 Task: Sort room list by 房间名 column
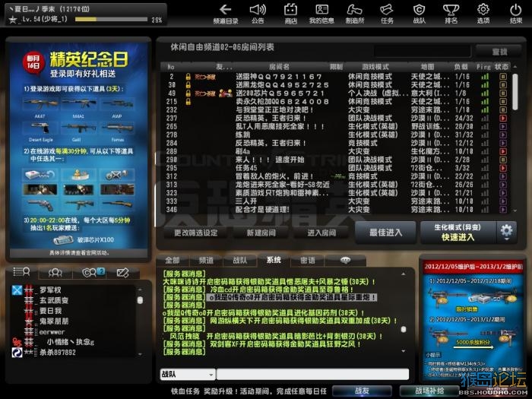coord(279,67)
